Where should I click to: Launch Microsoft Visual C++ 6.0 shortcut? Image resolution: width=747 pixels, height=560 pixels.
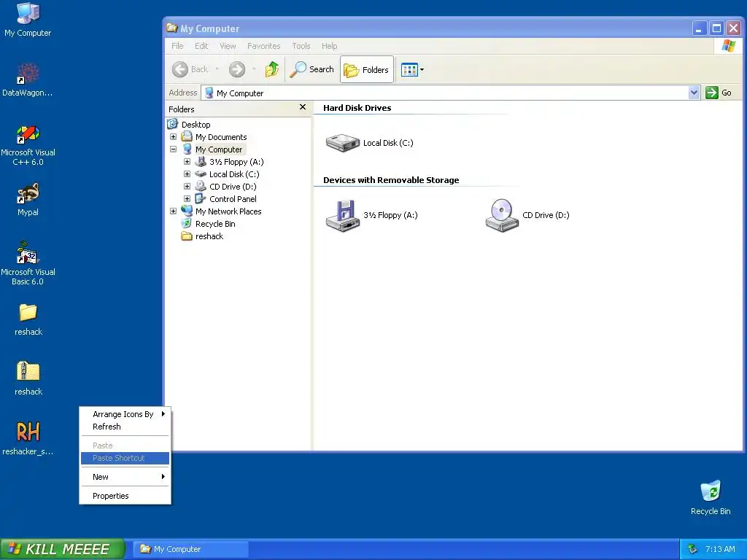click(28, 145)
